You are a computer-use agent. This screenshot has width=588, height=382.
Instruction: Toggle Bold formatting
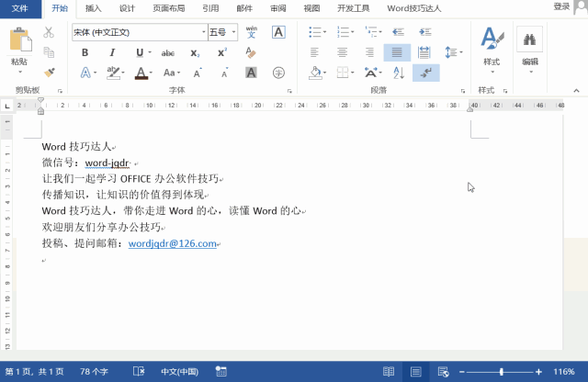(85, 52)
